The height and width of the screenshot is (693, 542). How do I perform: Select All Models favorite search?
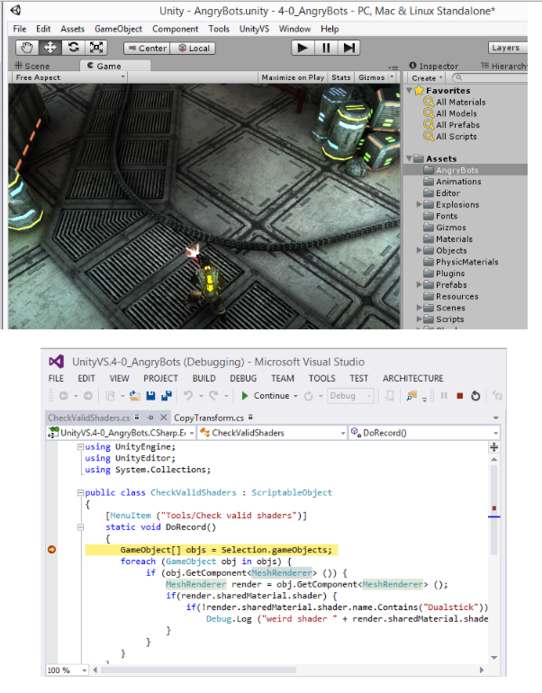(456, 114)
